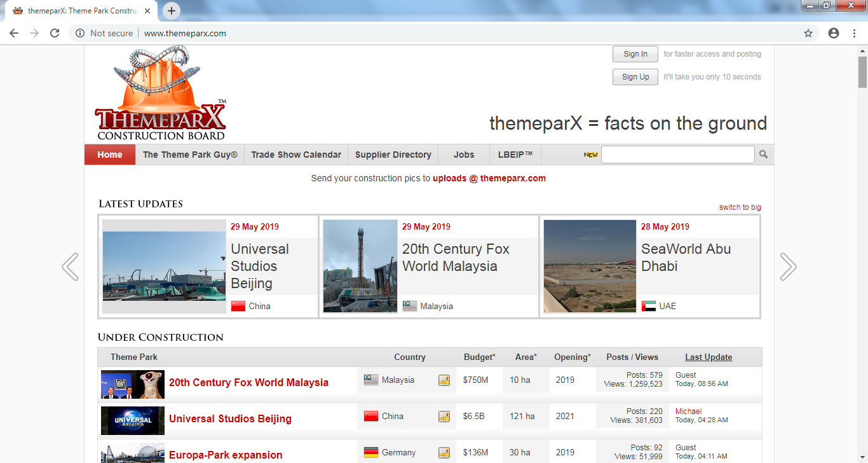Open the Jobs menu item
This screenshot has width=868, height=463.
(x=464, y=155)
